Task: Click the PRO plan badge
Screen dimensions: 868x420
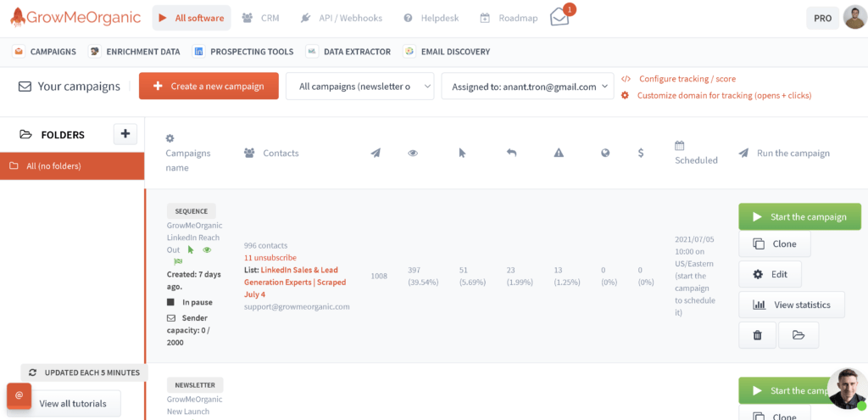Action: 822,18
